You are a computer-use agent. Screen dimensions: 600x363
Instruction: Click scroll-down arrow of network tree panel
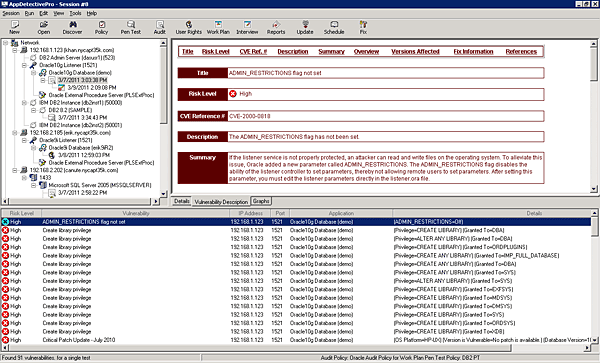tap(163, 194)
